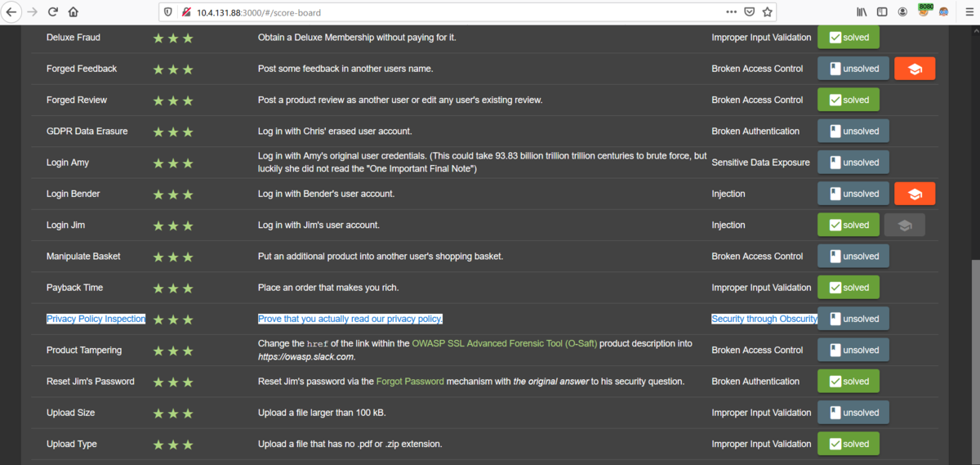
Task: Bookmark this page with star
Action: tap(768, 12)
